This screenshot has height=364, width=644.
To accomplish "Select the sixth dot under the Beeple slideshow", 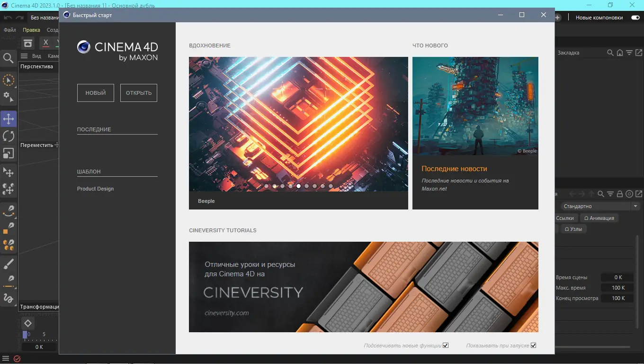I will [x=306, y=186].
